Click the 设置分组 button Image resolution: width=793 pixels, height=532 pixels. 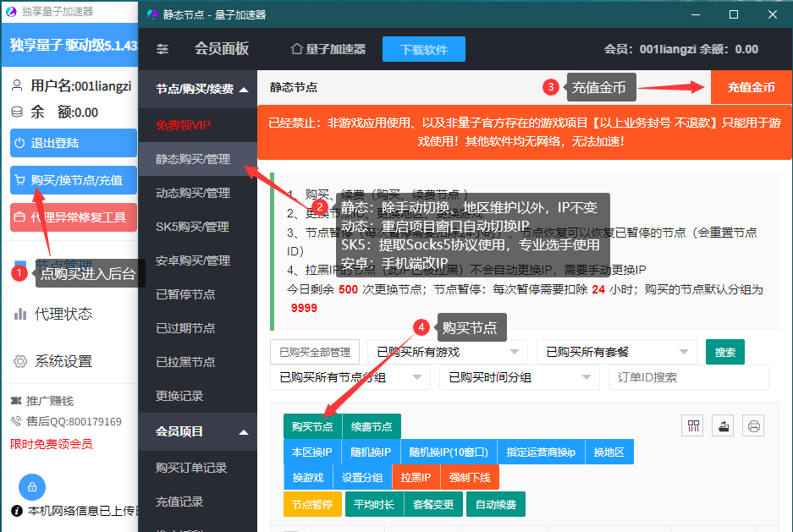(362, 477)
